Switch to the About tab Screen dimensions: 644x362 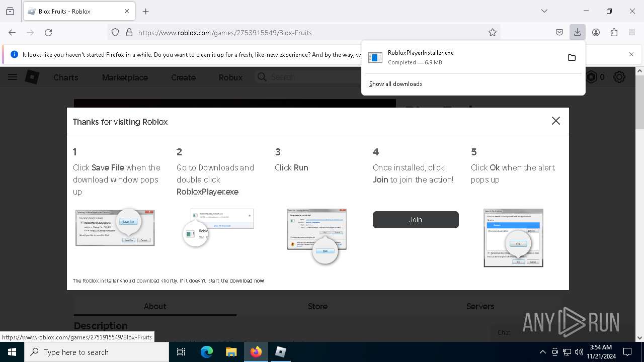[155, 306]
